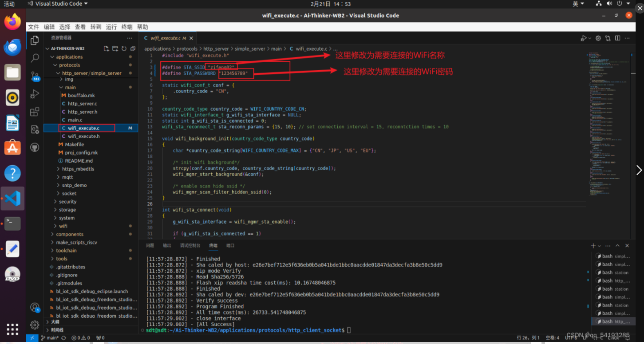The width and height of the screenshot is (644, 344).
Task: Open the Accounts menu icon
Action: (35, 308)
